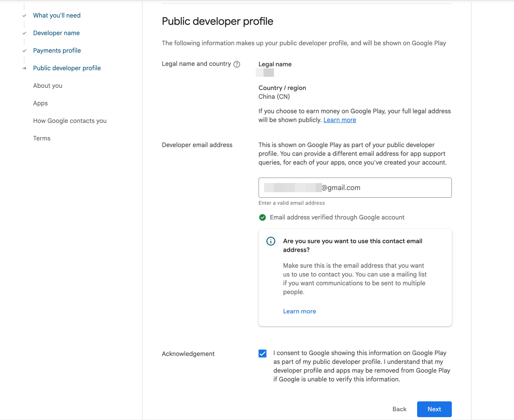Uncheck the acknowledgement consent checkbox
514x420 pixels.
pos(262,354)
